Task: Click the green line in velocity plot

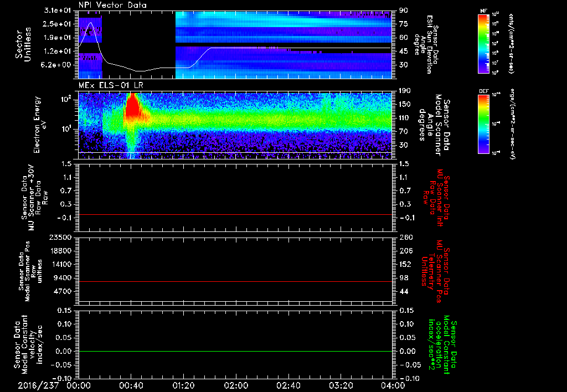Action: (x=235, y=351)
